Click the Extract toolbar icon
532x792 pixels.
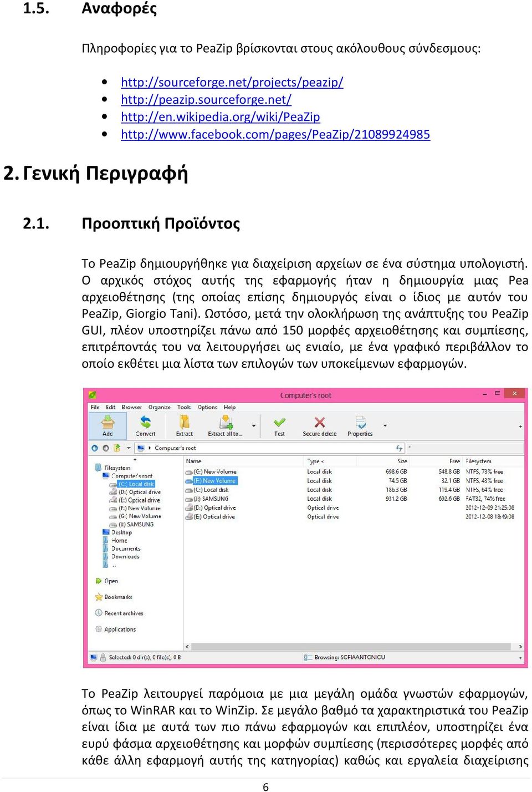point(185,422)
